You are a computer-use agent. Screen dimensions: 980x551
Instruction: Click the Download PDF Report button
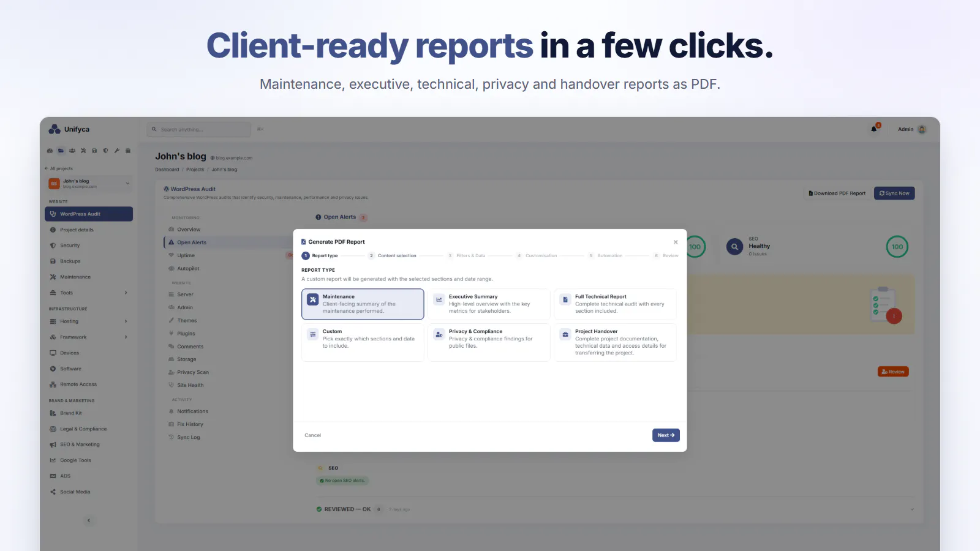tap(837, 193)
